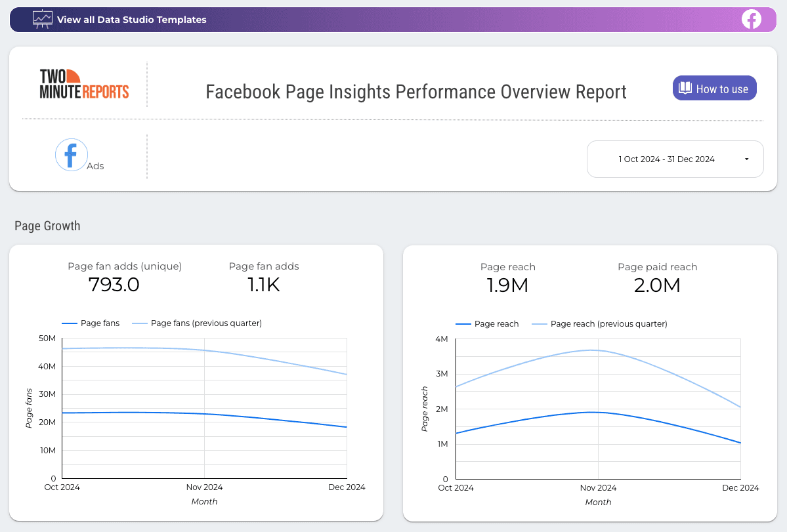Click the presentation chart icon beside banner text
Viewport: 787px width, 532px height.
point(42,19)
